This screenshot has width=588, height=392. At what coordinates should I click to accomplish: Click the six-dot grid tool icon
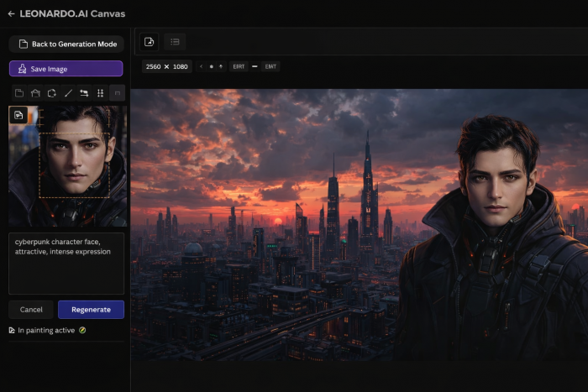click(x=100, y=93)
